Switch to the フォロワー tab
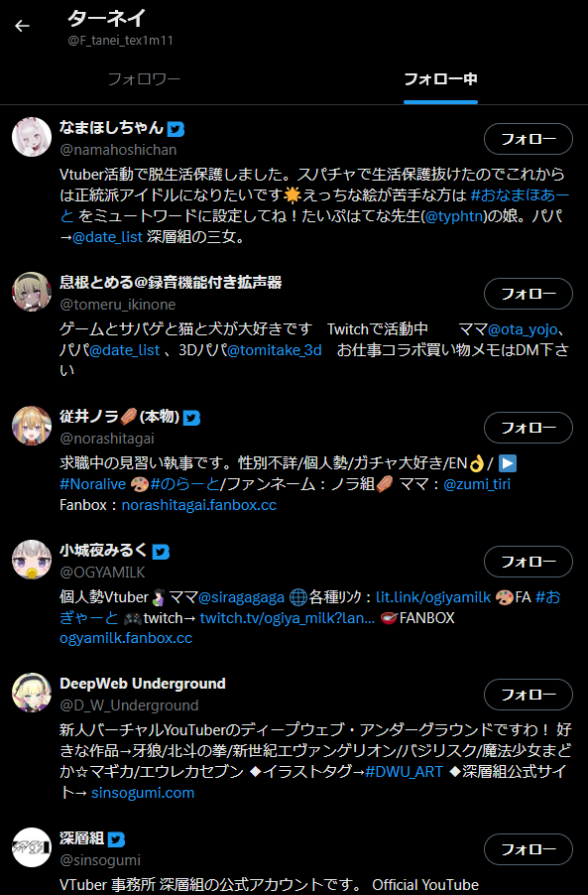This screenshot has width=588, height=895. point(145,78)
